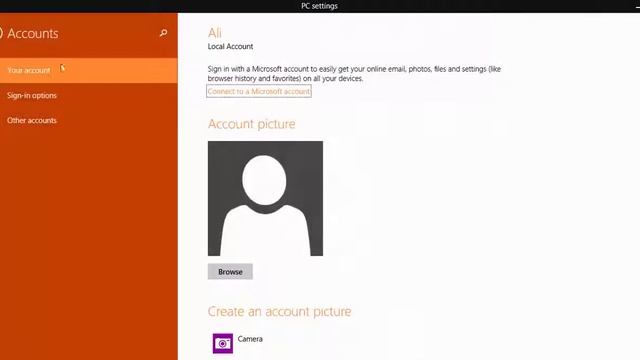Click the PC settings title bar text
This screenshot has width=640, height=360.
pos(320,6)
